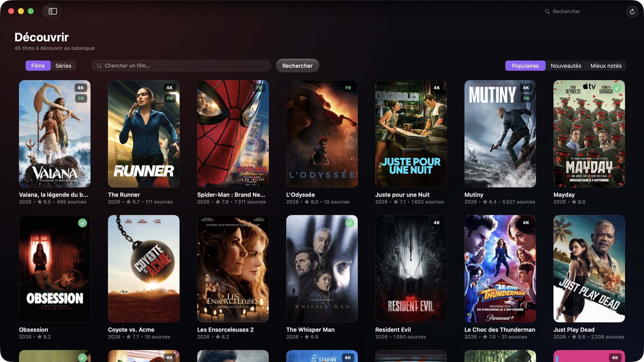
Task: Open the Mutiny movie poster
Action: pos(500,134)
